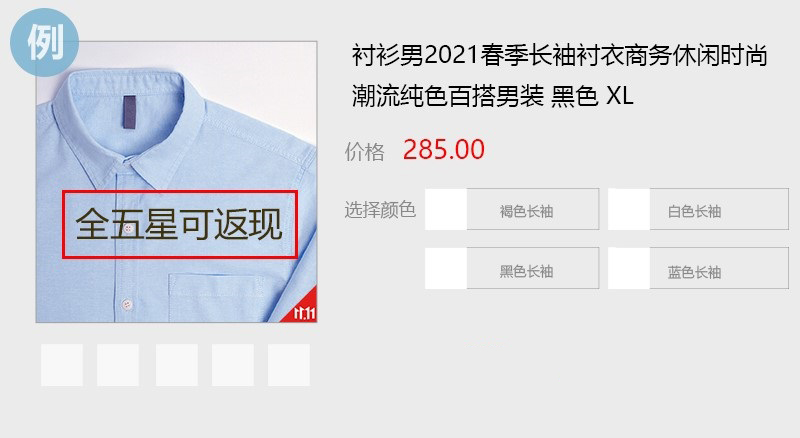
Task: Click the white swatch beside 黑色长袖
Action: point(446,269)
